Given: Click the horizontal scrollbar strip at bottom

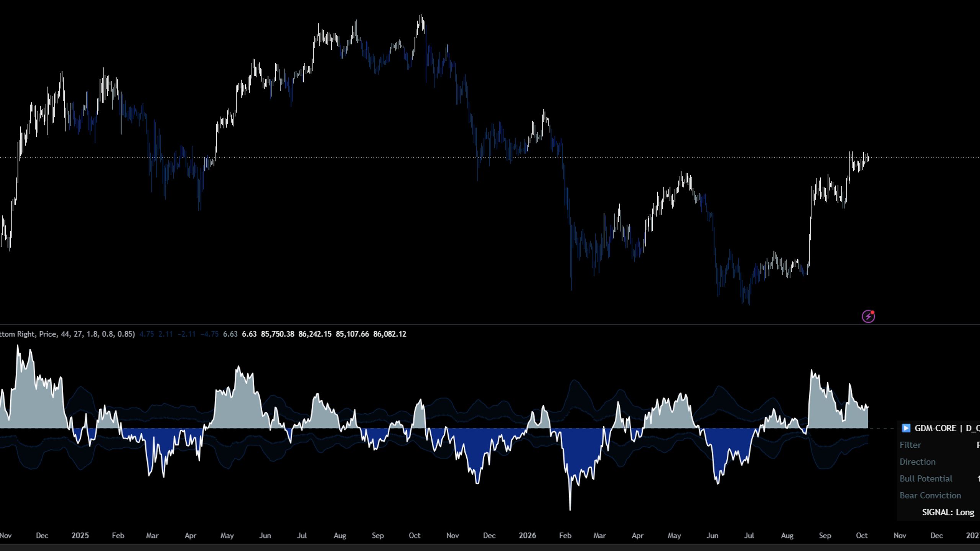Looking at the screenshot, I should click(490, 548).
